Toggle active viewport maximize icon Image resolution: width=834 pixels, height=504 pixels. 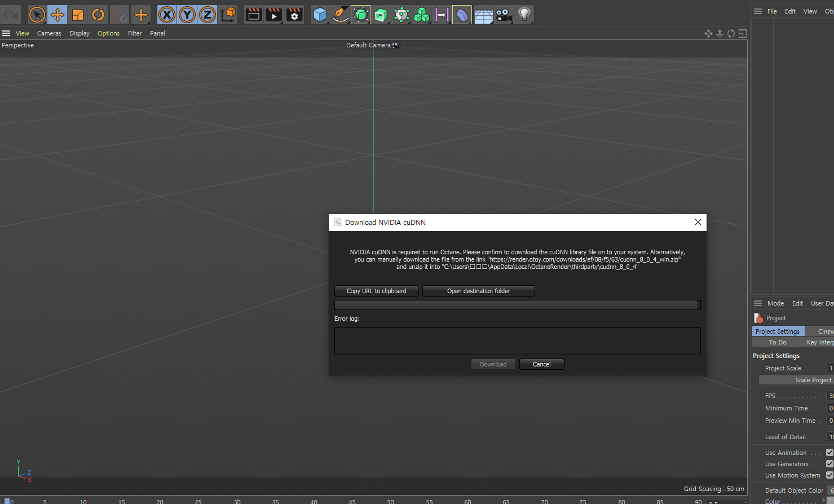(x=743, y=34)
